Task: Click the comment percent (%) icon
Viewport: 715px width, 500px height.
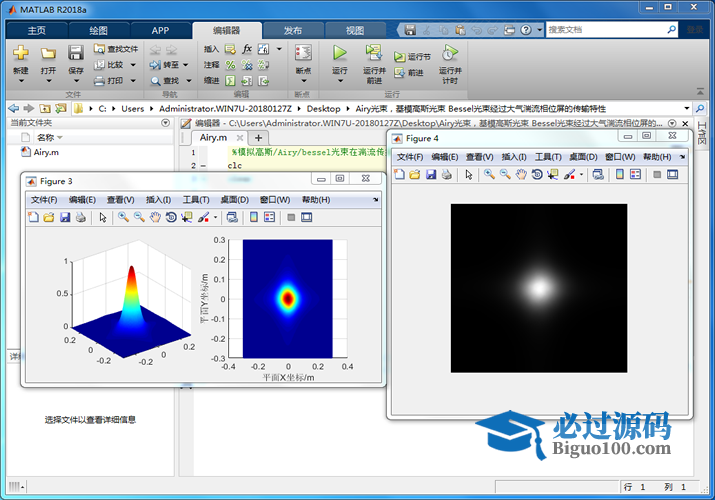Action: pyautogui.click(x=230, y=65)
